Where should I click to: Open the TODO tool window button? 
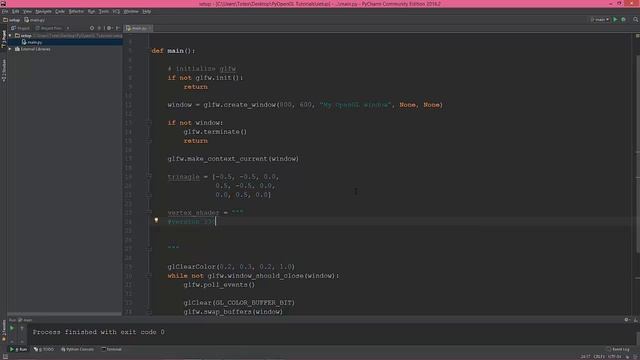(44, 349)
